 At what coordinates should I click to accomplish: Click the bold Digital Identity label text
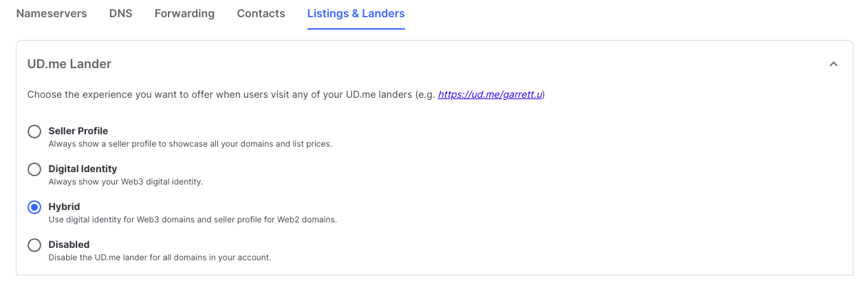(x=83, y=169)
